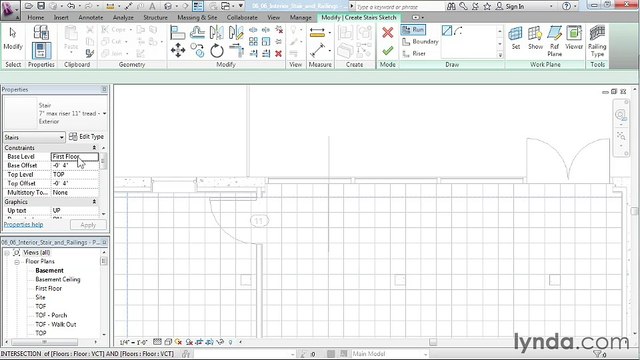The height and width of the screenshot is (360, 640).
Task: Click the Edit Type button
Action: [x=86, y=137]
